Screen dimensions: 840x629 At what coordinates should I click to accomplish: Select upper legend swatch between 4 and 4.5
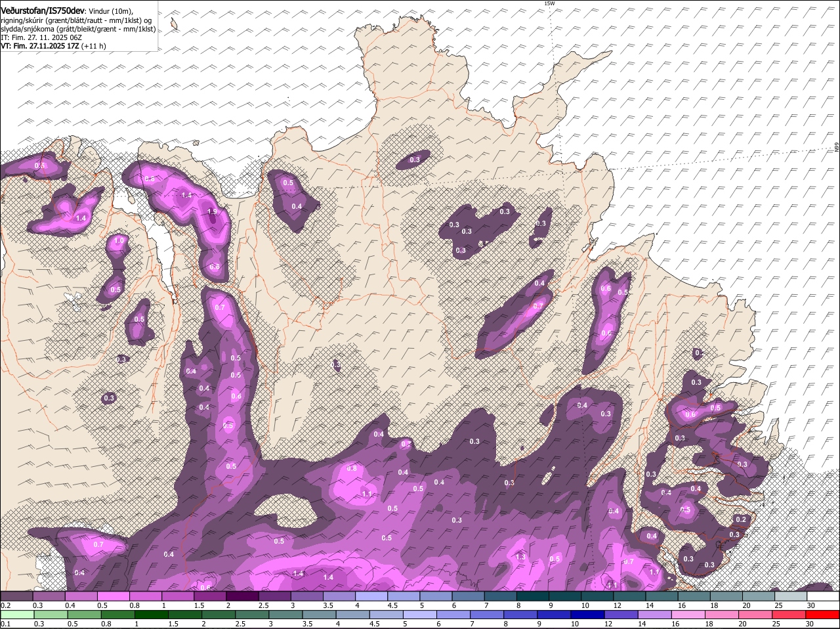coord(371,596)
